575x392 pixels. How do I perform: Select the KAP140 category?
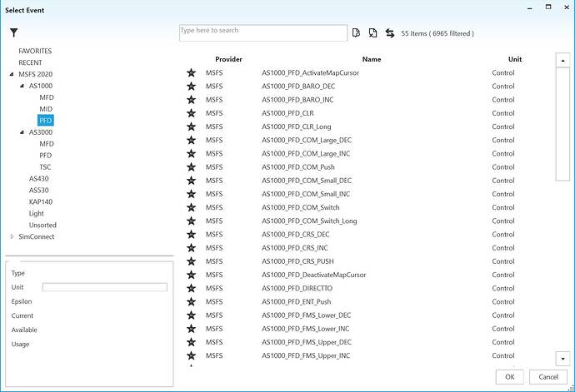click(41, 202)
